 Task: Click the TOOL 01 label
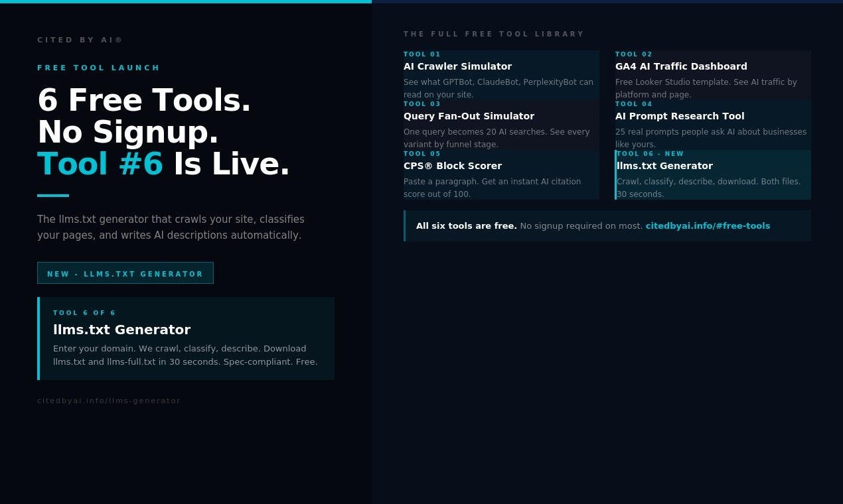(x=422, y=54)
